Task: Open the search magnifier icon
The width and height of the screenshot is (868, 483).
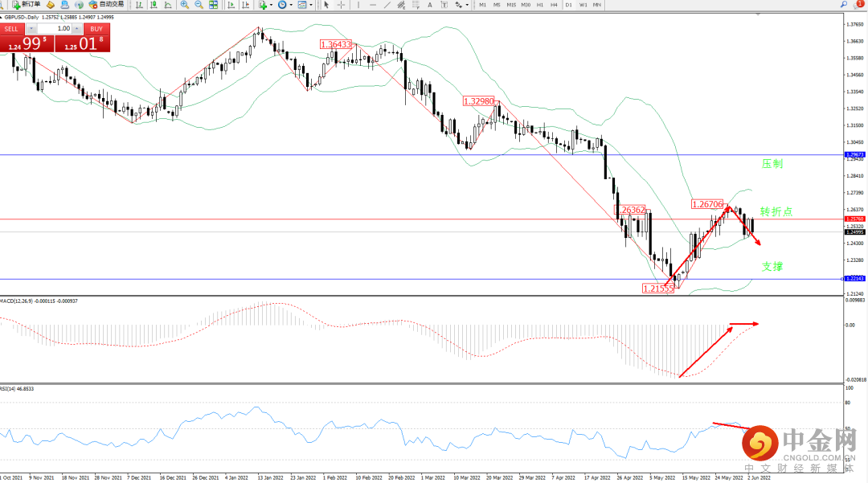Action: (843, 5)
